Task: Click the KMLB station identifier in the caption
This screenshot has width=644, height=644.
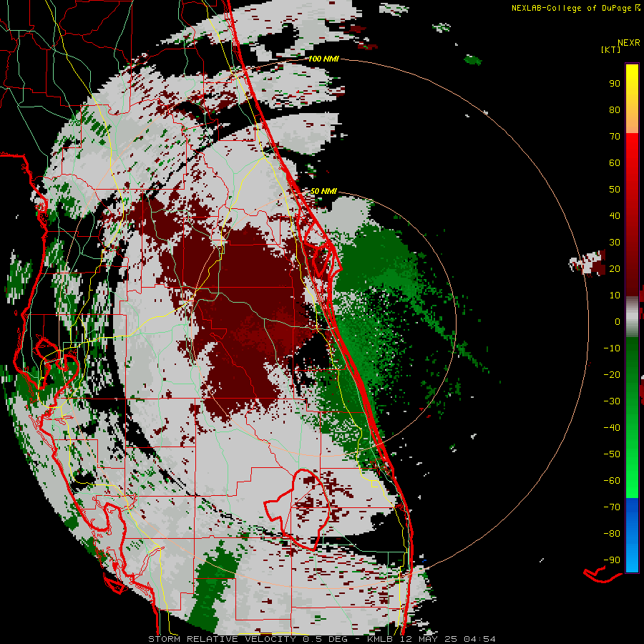Action: point(380,639)
